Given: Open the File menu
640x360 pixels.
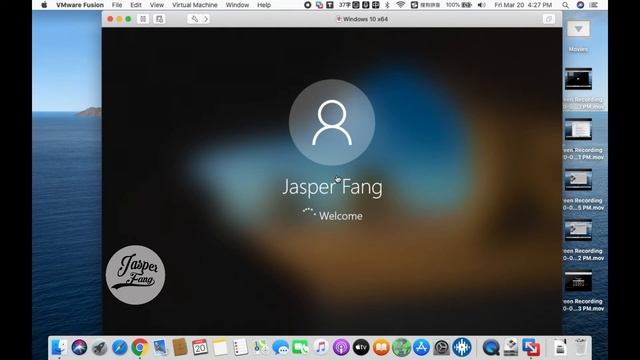Looking at the screenshot, I should [x=117, y=5].
